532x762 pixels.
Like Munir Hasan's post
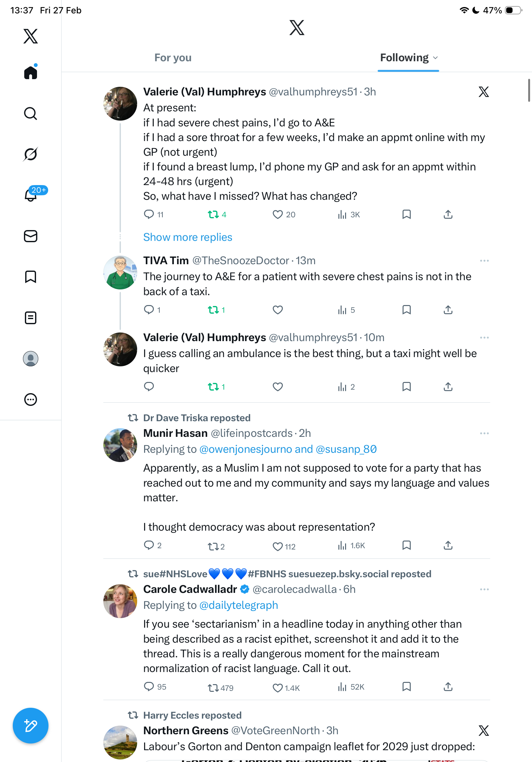(x=277, y=546)
